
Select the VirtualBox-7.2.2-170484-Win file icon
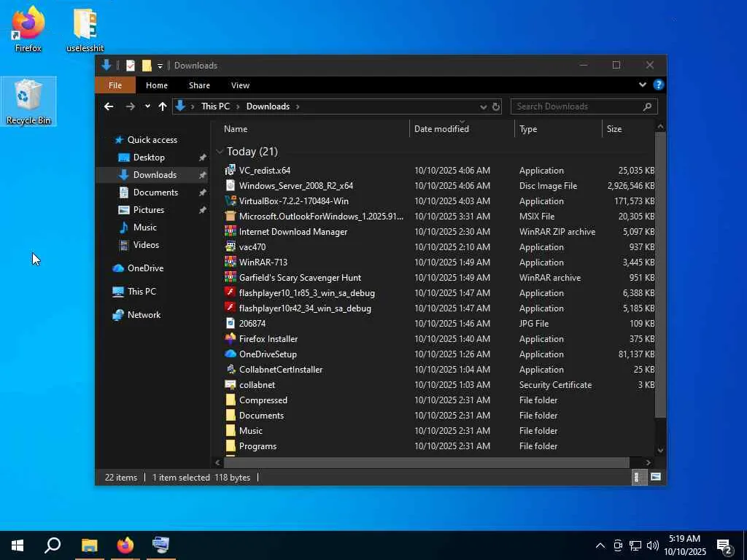(x=230, y=201)
